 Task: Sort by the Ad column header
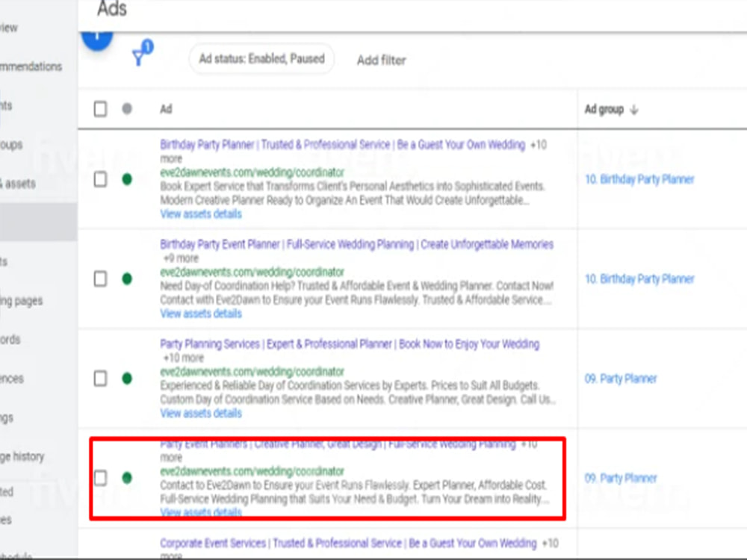166,109
